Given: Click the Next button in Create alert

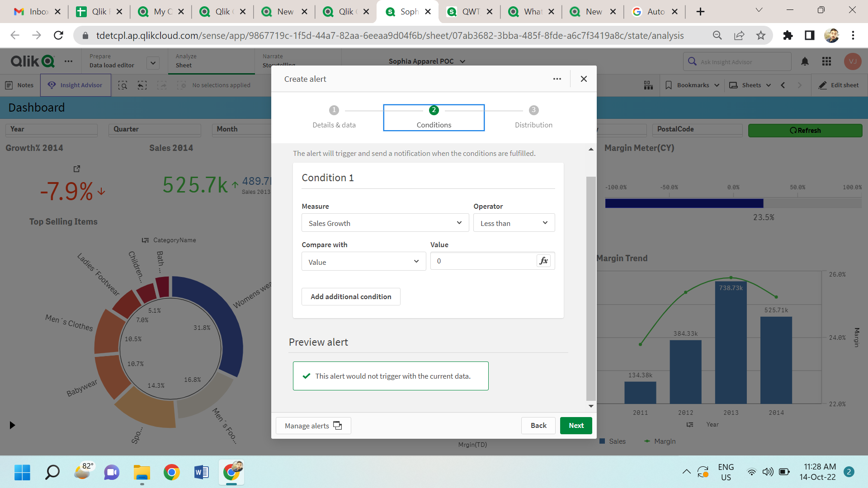Looking at the screenshot, I should [576, 425].
